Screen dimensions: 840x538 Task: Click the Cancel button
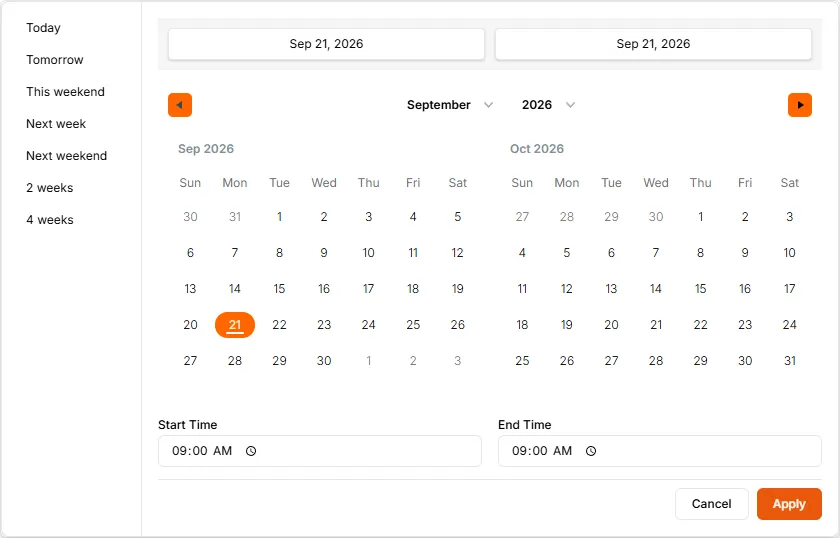(711, 504)
